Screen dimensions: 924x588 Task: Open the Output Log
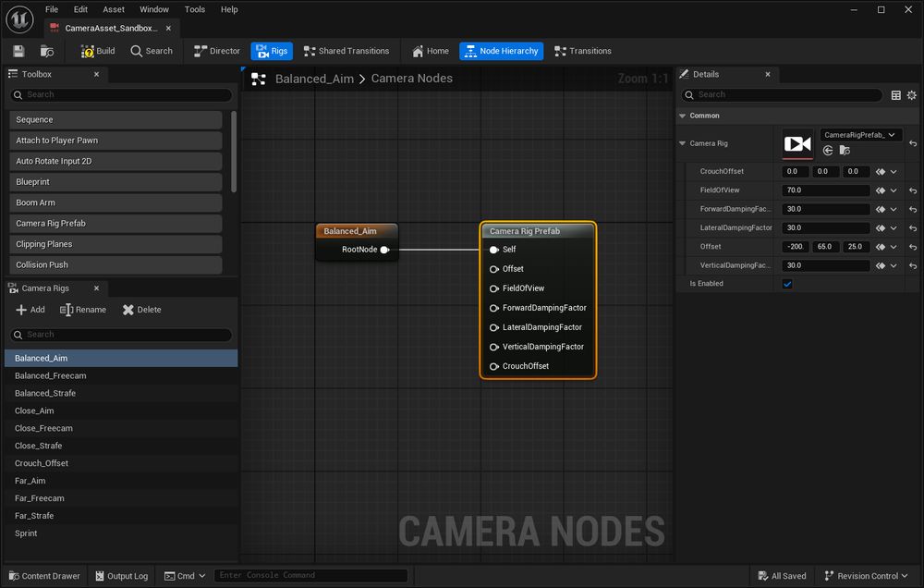122,576
